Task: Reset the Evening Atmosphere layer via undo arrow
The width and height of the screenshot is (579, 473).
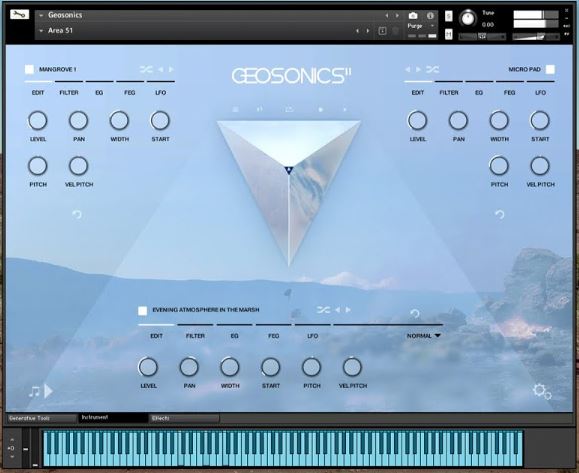Action: click(415, 313)
